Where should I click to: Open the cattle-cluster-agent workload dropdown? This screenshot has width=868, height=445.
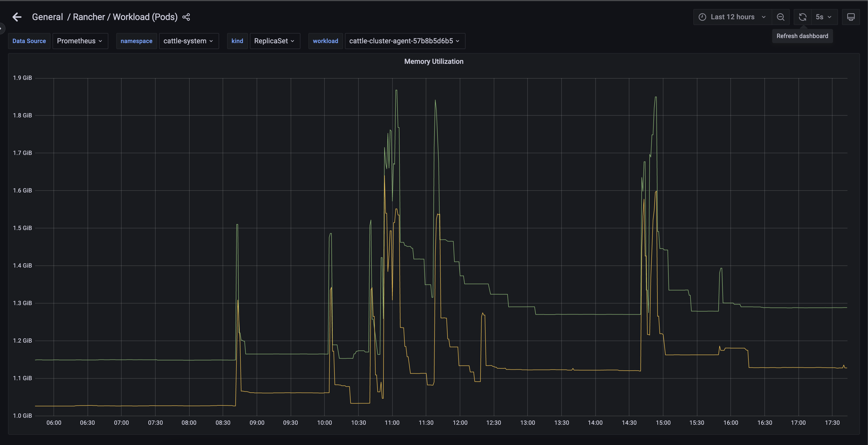(404, 41)
